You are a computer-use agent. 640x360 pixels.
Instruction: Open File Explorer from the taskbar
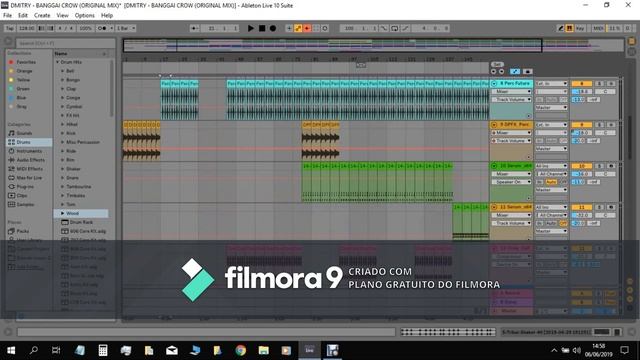(264, 350)
